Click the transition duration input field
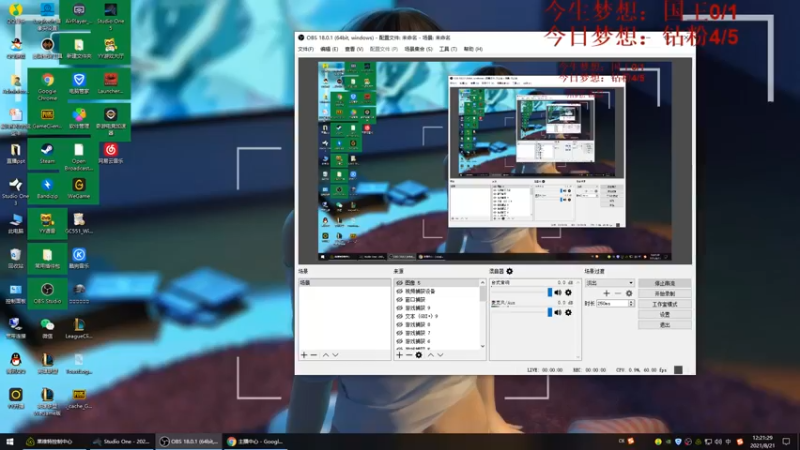 612,303
